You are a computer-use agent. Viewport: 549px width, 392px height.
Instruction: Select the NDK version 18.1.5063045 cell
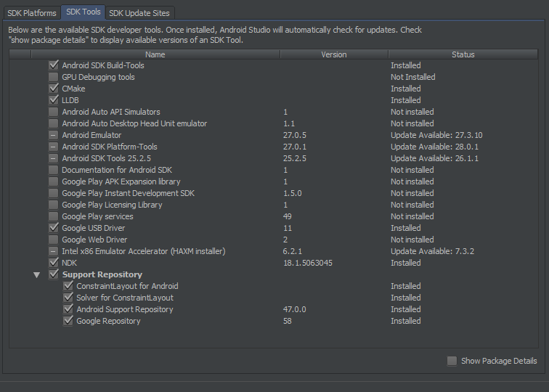(308, 263)
